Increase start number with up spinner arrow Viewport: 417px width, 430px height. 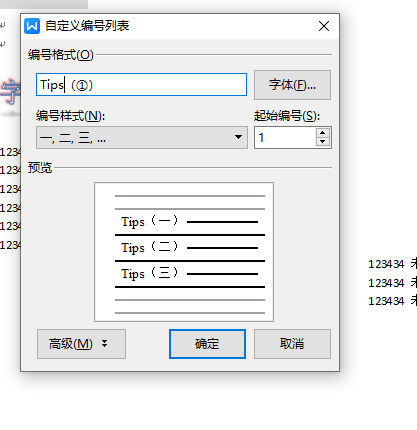tap(322, 133)
